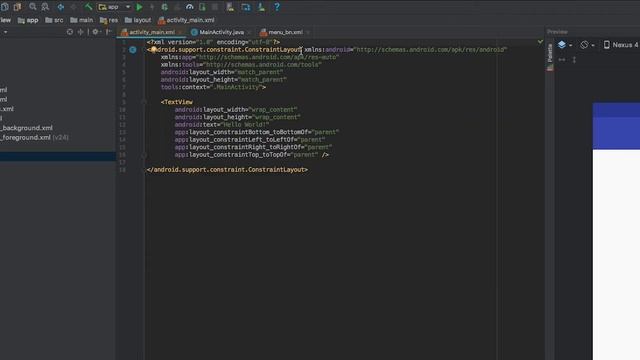This screenshot has width=640, height=360.
Task: Collapse the TextView block fold marker
Action: tap(144, 102)
